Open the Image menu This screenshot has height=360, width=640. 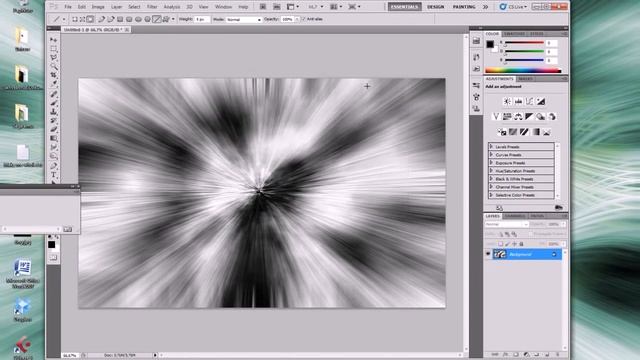point(98,7)
